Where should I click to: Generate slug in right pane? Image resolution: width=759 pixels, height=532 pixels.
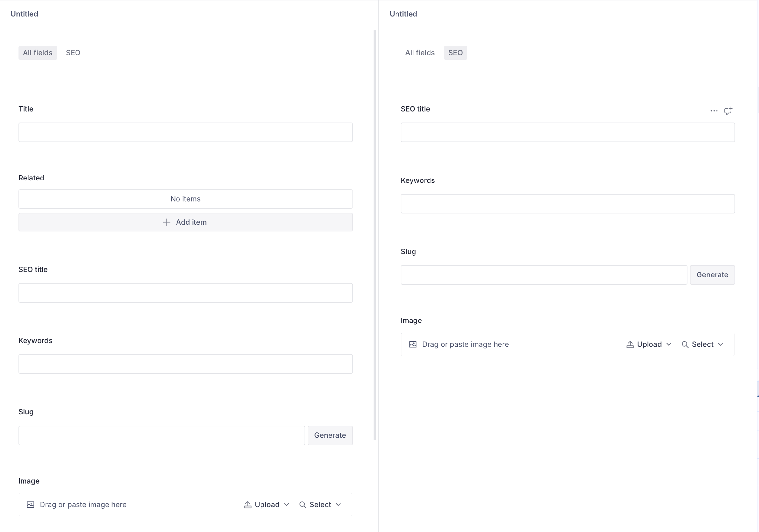click(x=712, y=275)
